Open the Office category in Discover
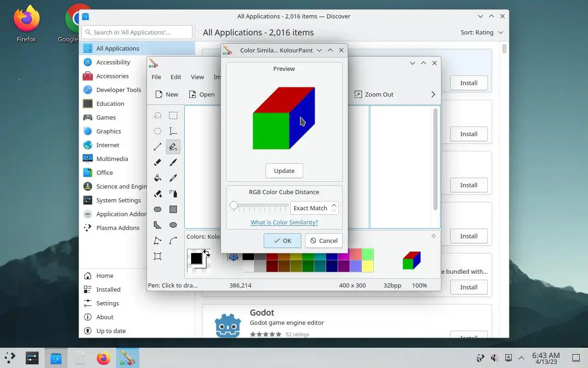 [x=113, y=172]
